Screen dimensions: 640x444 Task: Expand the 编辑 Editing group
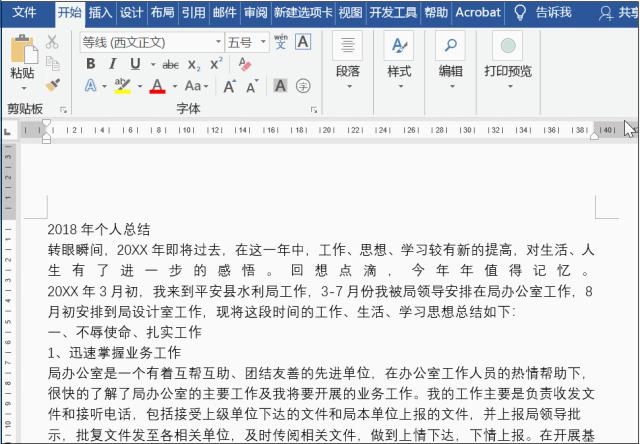(451, 60)
